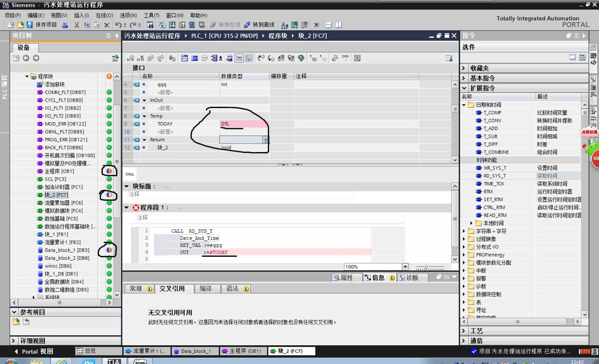The width and height of the screenshot is (599, 364).
Task: Click the Cut scissors icon
Action: 77,25
